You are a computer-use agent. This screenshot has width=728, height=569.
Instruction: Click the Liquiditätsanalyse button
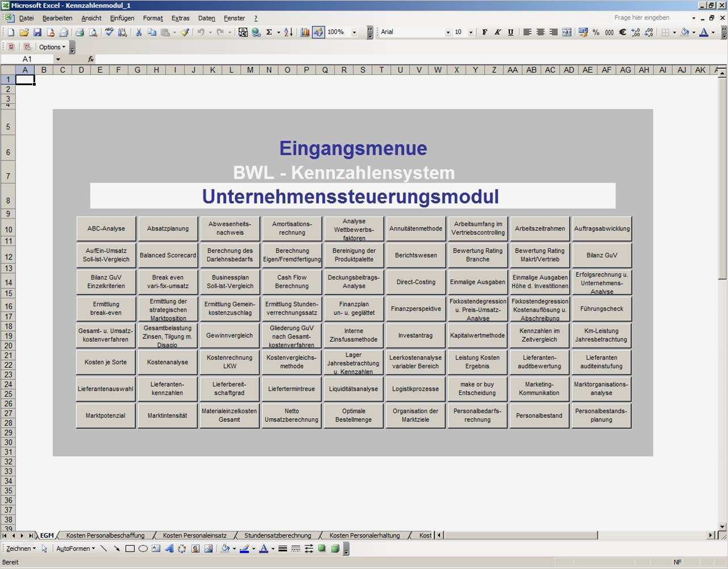pyautogui.click(x=353, y=388)
